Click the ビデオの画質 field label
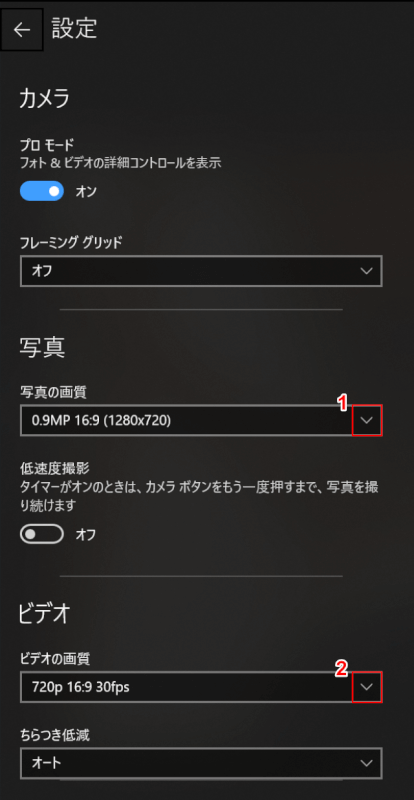 point(55,659)
